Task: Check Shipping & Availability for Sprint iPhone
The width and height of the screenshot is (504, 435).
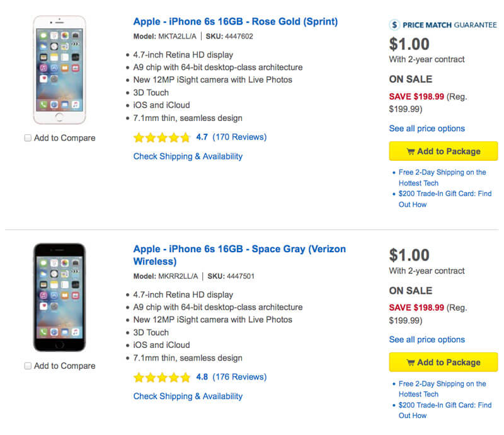Action: click(x=188, y=156)
